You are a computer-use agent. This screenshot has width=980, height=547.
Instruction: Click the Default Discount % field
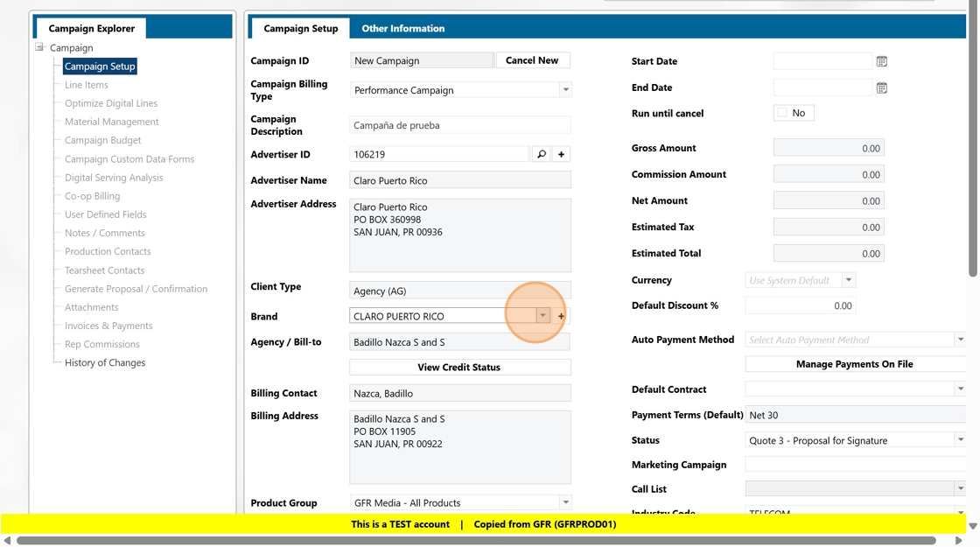tap(801, 305)
